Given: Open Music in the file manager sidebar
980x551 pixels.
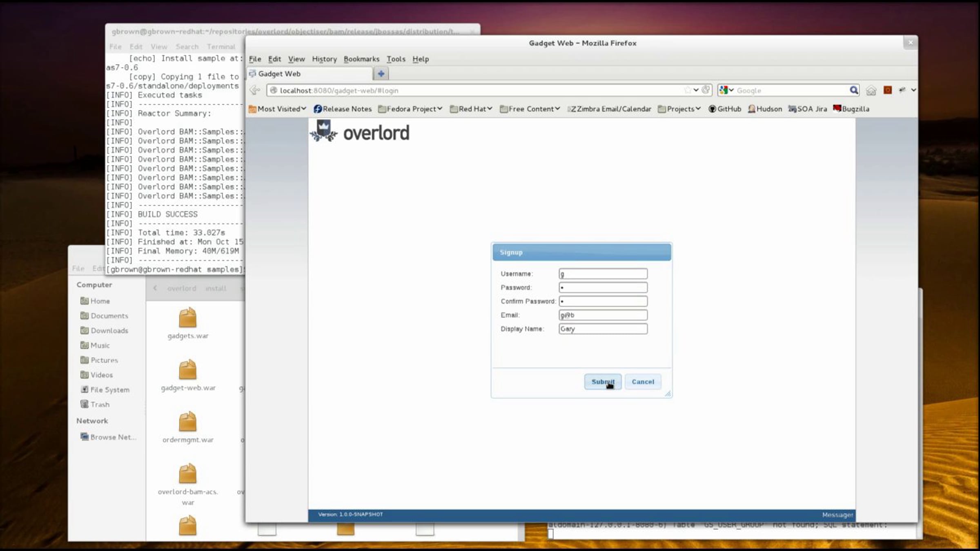Looking at the screenshot, I should [95, 345].
